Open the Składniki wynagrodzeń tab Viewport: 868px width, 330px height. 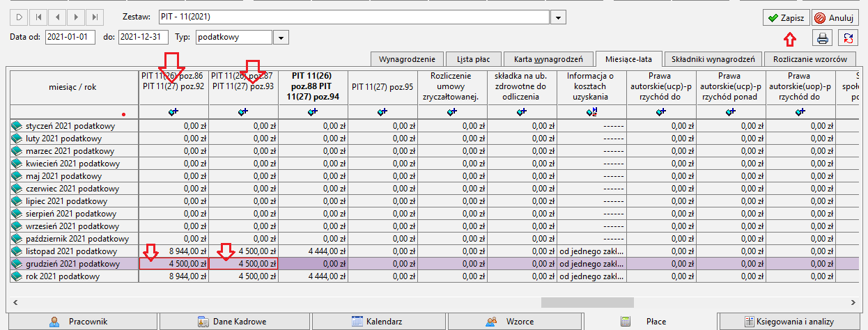[x=712, y=59]
